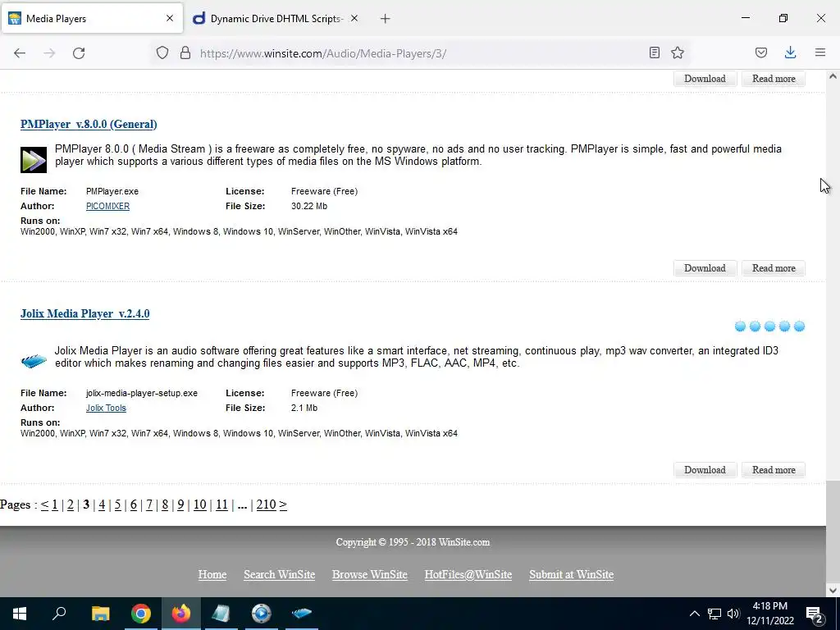Click scrollbar down arrow

point(833,591)
